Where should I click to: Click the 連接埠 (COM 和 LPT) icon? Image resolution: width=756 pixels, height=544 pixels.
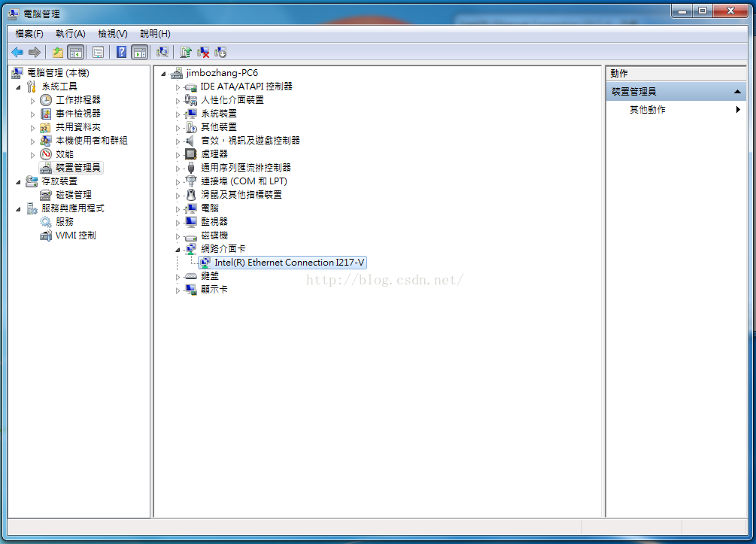click(191, 181)
